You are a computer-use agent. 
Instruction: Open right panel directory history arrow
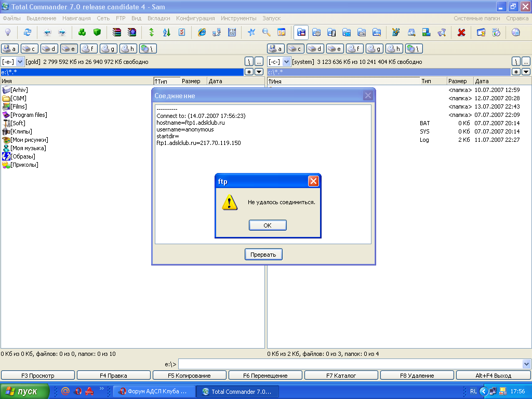(x=526, y=72)
